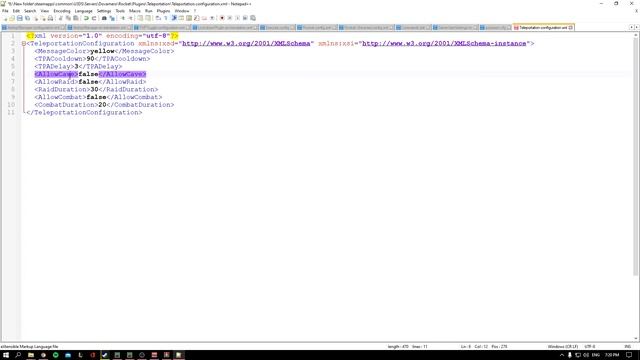Open the Encoding menu

coord(62,11)
